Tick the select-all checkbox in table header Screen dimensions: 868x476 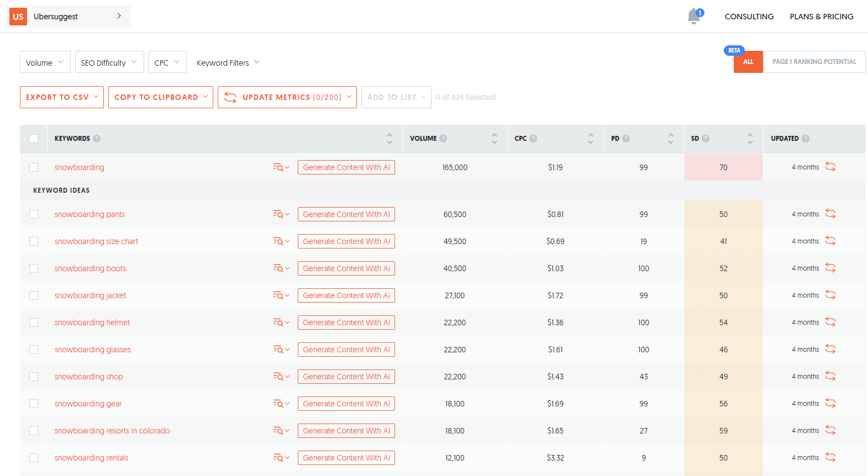click(34, 139)
